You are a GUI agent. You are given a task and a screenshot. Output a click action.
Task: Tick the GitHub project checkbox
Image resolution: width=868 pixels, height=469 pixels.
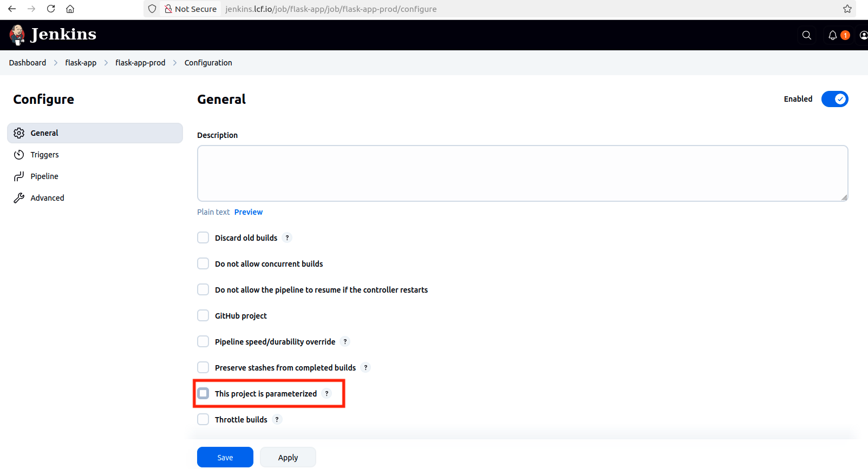click(x=203, y=316)
